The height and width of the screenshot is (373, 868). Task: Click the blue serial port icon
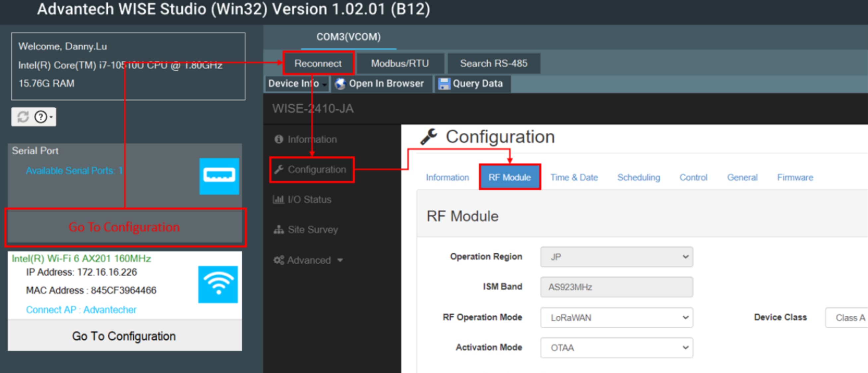pos(219,176)
